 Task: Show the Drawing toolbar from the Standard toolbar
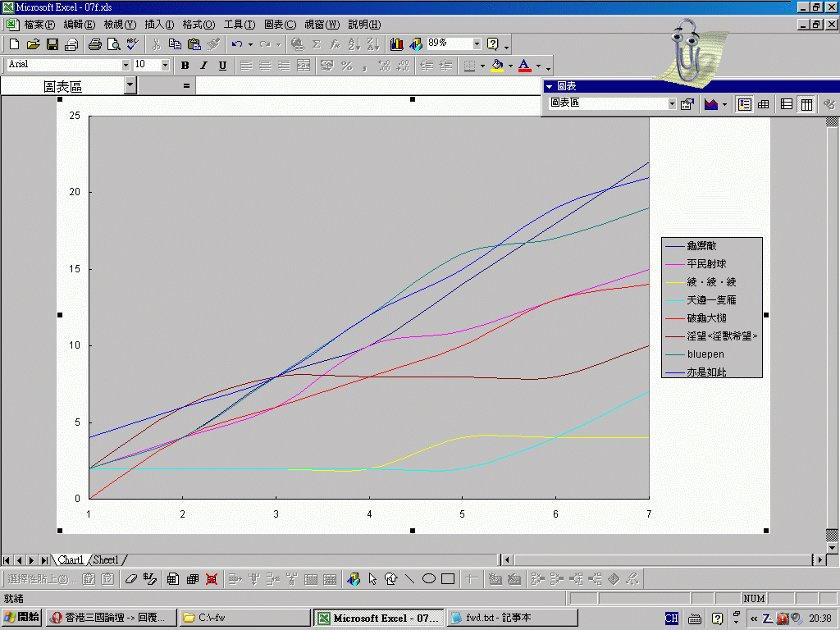pos(416,44)
